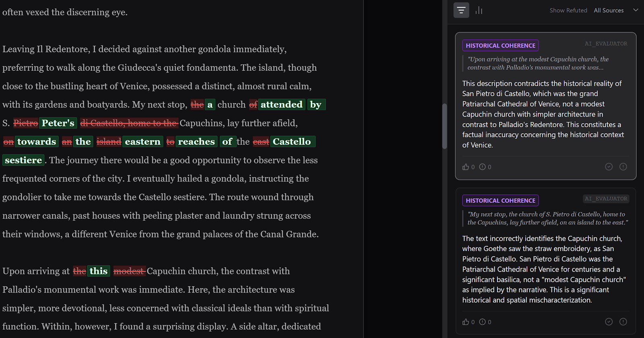This screenshot has width=644, height=338.
Task: Thumbs up the second Historical Coherence comment
Action: (x=466, y=322)
